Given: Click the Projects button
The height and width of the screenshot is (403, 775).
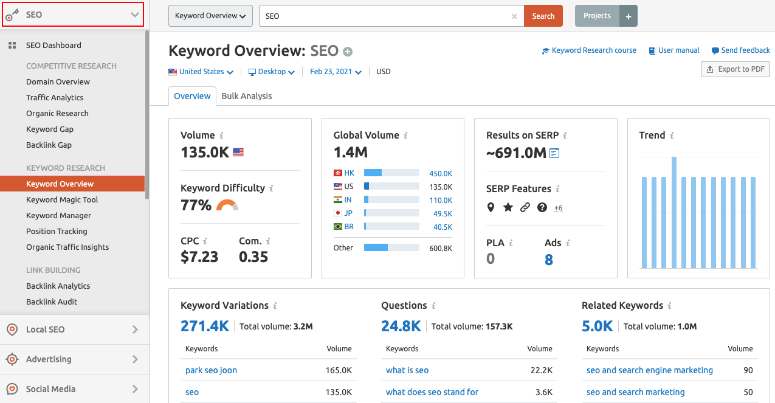Looking at the screenshot, I should tap(597, 16).
